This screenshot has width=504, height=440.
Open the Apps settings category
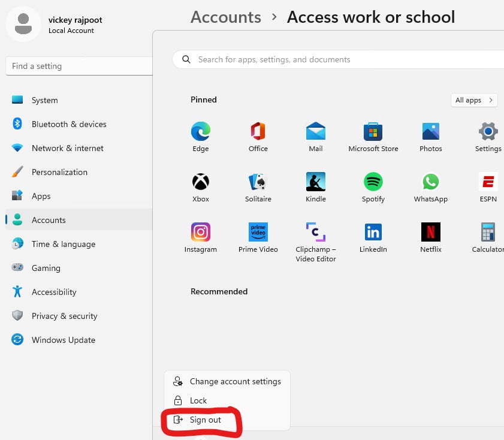pos(79,196)
